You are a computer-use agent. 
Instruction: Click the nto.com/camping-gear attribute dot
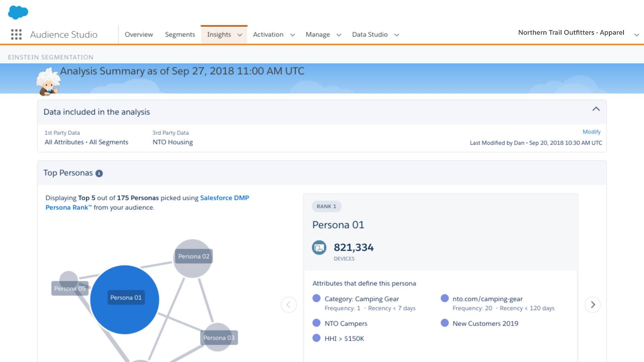click(445, 298)
